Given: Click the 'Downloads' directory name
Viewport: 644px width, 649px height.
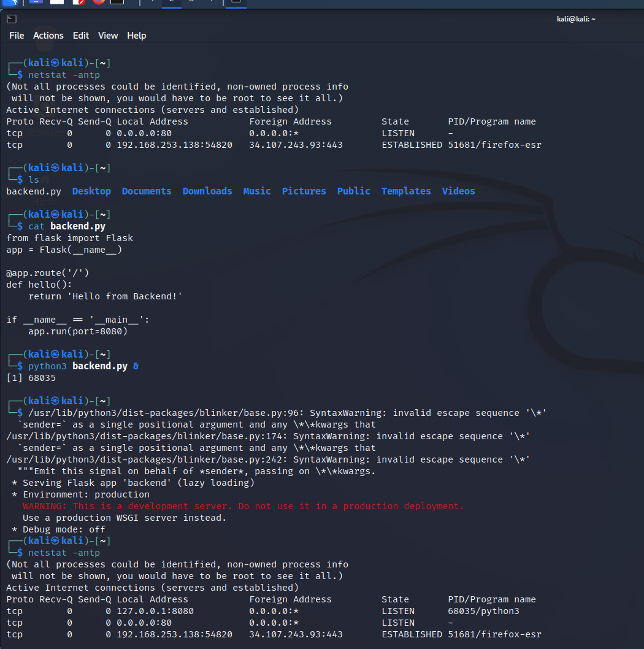Looking at the screenshot, I should tap(207, 191).
